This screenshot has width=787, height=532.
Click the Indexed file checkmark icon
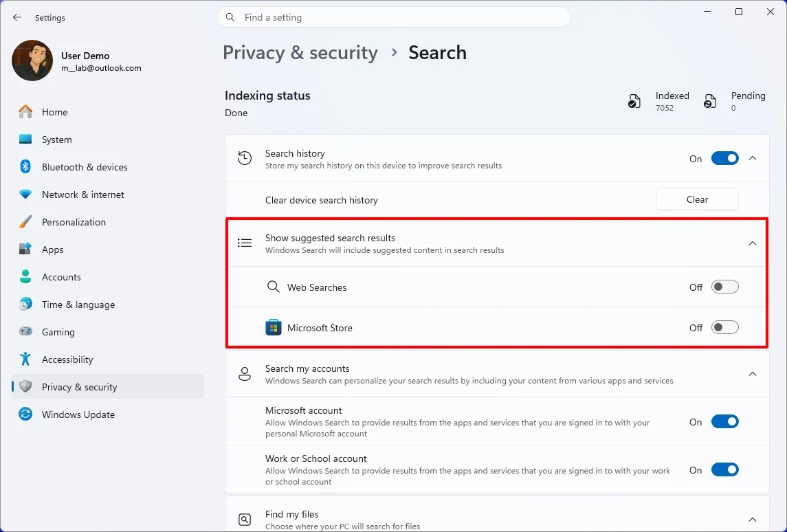coord(634,101)
